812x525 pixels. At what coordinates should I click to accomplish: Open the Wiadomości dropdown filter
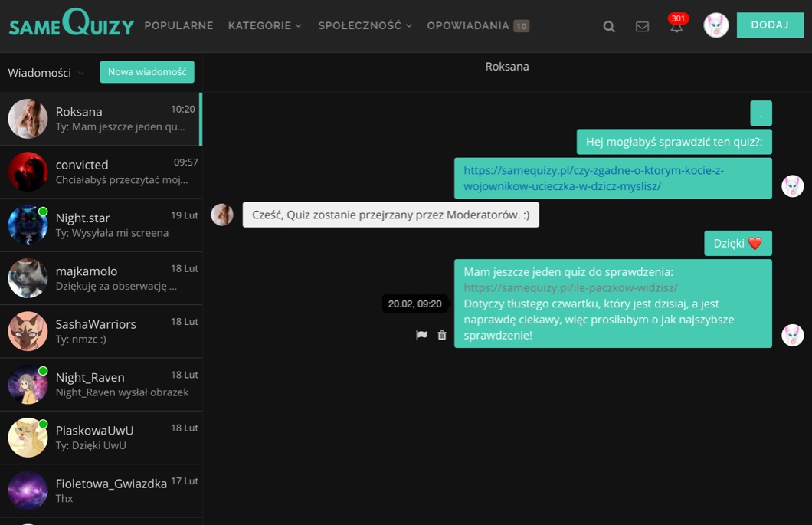click(x=46, y=73)
